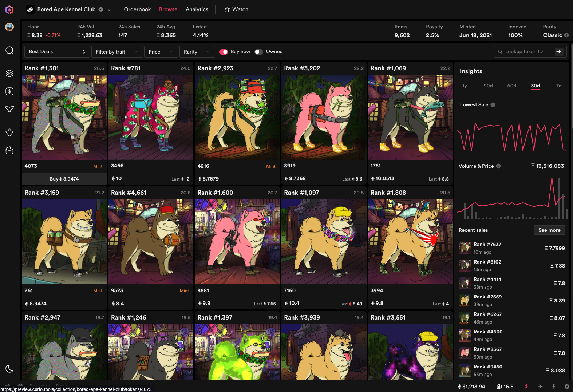Select the lightning bolt speed icon

[554, 387]
